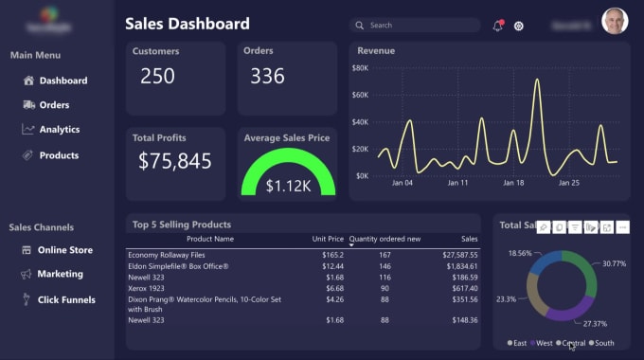Click the Online Store storefront icon

pos(27,250)
